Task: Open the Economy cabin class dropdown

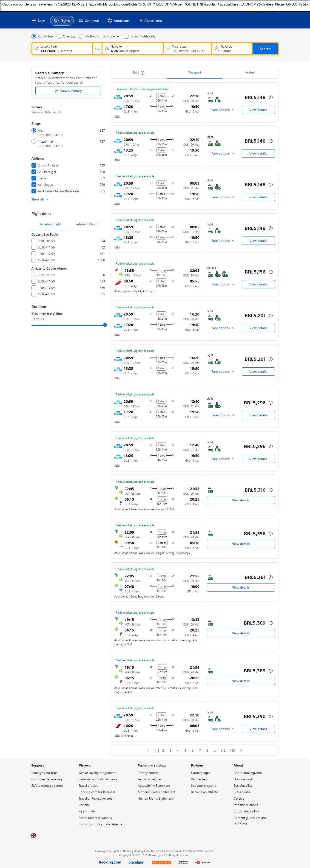Action: click(x=111, y=36)
